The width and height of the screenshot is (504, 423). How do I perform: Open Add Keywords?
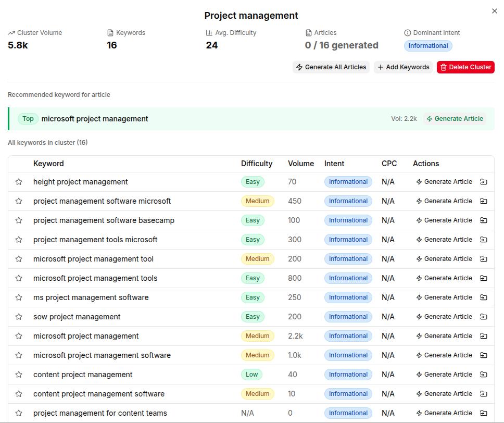404,67
